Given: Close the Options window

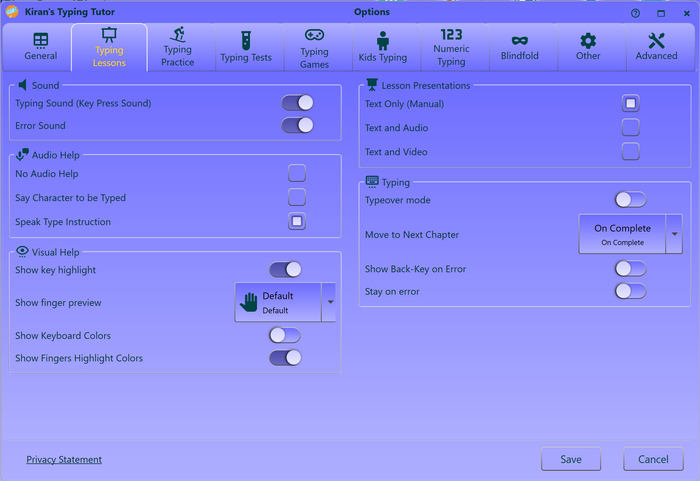Looking at the screenshot, I should coord(687,13).
